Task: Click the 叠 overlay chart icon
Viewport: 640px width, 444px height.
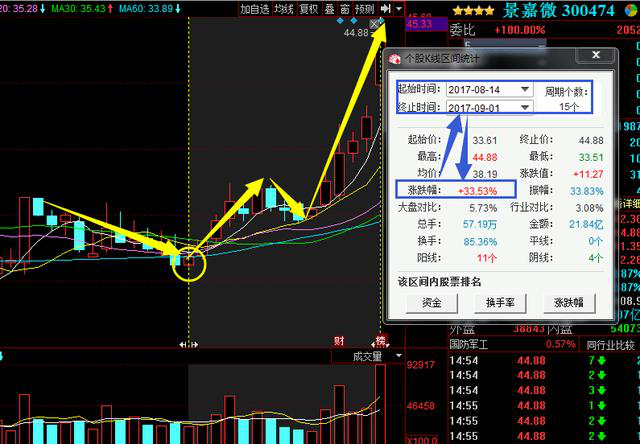Action: 329,8
